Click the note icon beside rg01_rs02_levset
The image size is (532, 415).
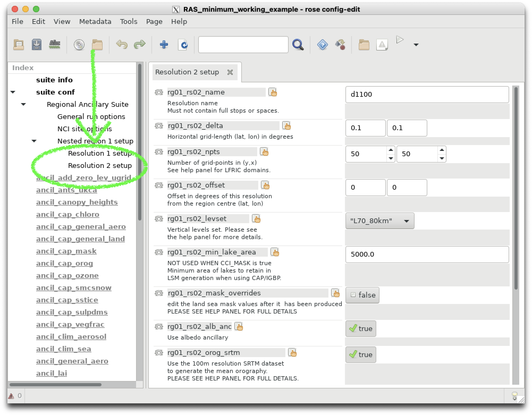(x=256, y=219)
